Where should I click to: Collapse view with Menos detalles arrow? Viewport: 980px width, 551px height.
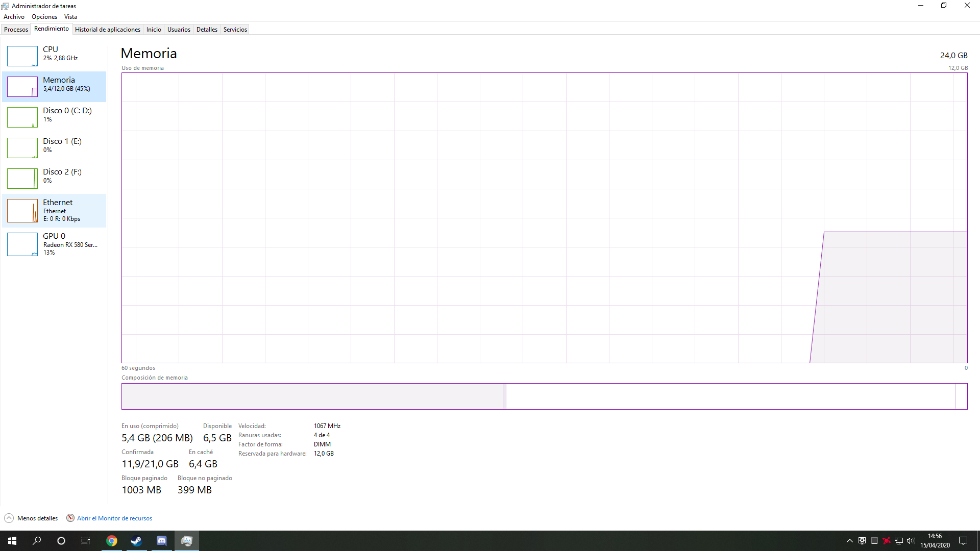tap(9, 518)
